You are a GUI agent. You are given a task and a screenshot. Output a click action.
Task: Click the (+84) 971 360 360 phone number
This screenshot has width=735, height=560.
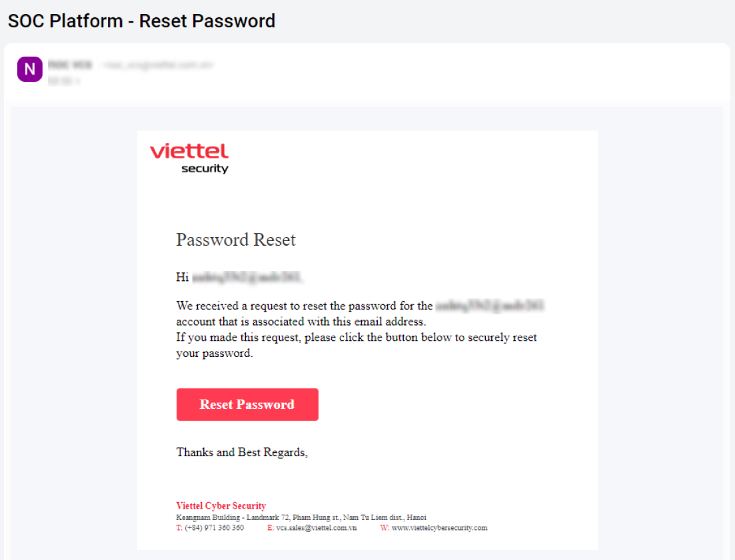click(214, 528)
